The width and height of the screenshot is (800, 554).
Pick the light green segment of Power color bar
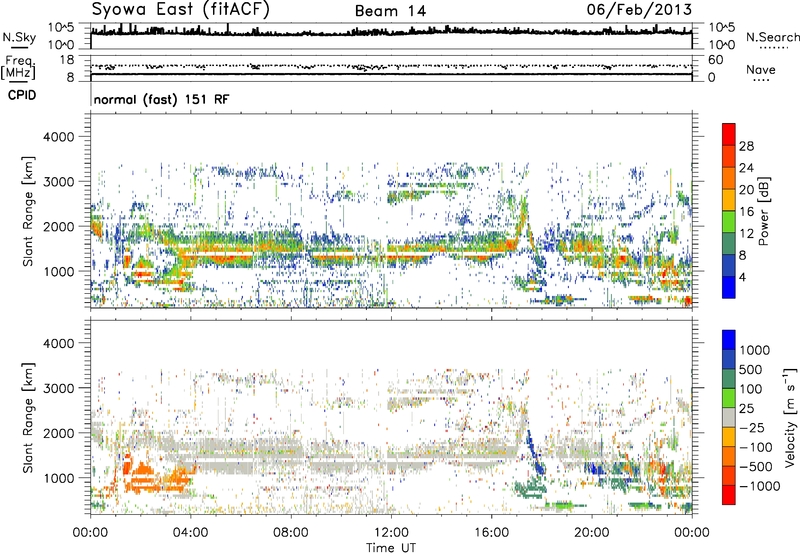coord(729,222)
